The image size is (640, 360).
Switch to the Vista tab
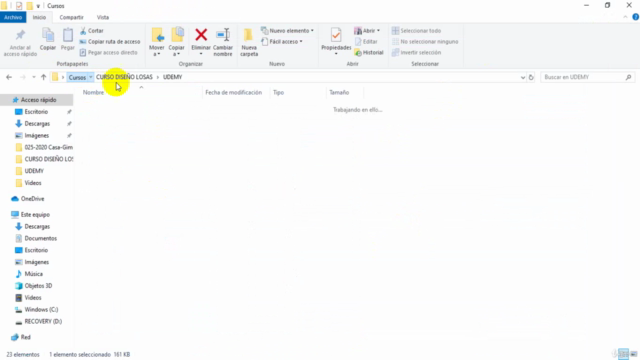tap(103, 17)
